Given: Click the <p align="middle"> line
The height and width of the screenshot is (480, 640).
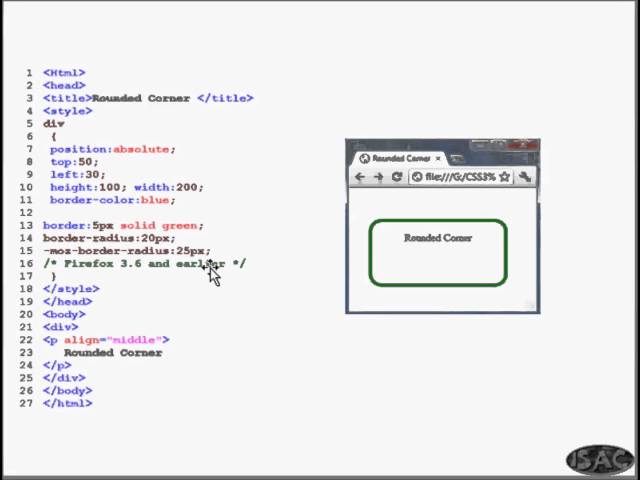Looking at the screenshot, I should [x=106, y=340].
